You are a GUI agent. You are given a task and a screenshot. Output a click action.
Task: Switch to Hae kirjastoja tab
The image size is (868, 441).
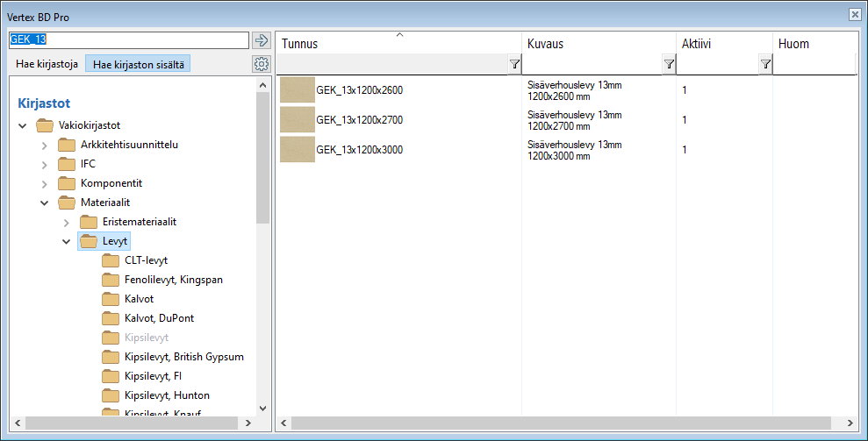[x=47, y=64]
